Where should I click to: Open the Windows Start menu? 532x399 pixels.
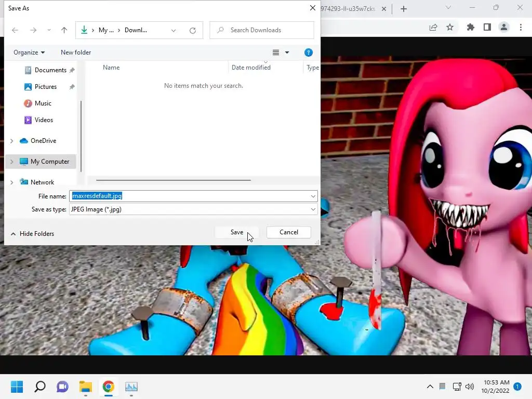coord(17,387)
